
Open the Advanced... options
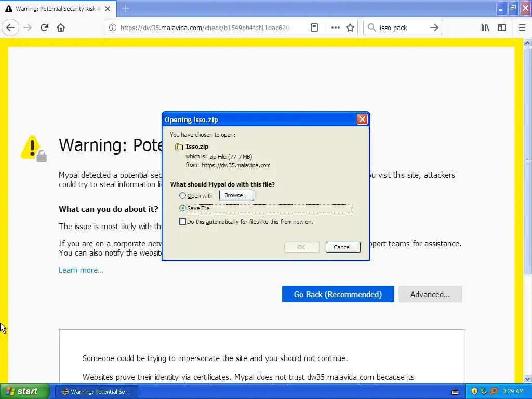(430, 294)
